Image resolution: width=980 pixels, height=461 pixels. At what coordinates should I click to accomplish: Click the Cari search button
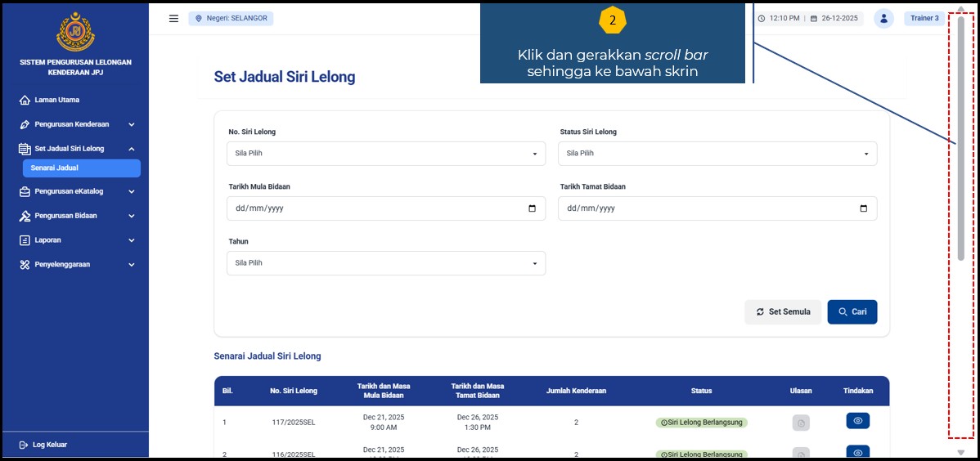click(852, 311)
